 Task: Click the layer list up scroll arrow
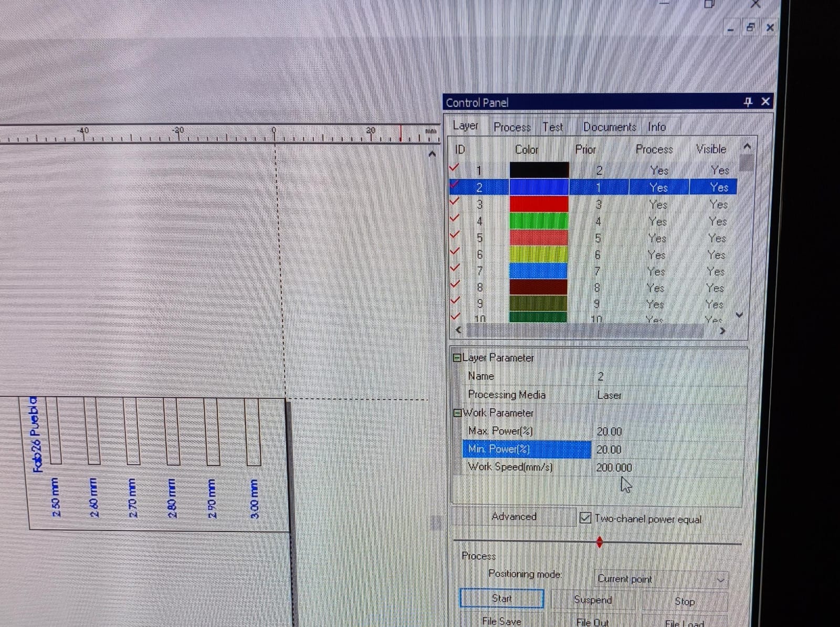747,147
